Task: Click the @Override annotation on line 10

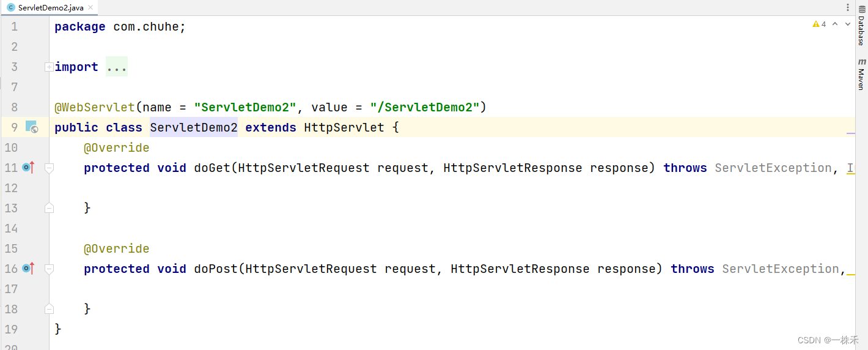Action: point(117,147)
